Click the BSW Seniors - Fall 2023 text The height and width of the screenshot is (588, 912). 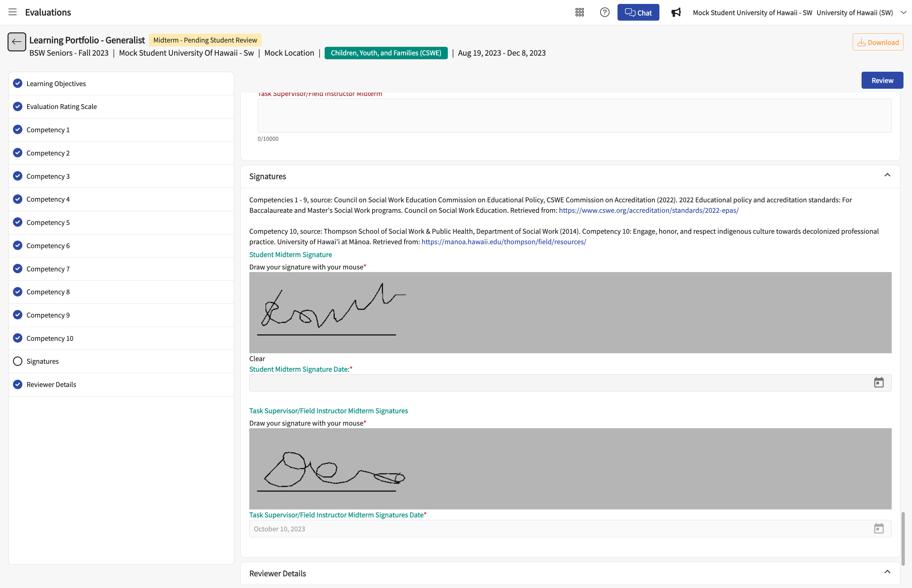69,53
